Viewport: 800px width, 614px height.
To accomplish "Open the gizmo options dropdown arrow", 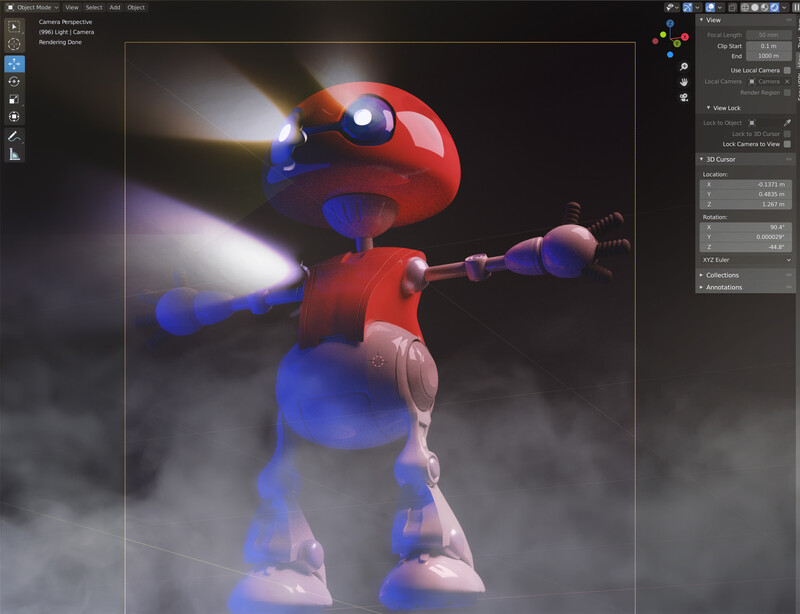I will click(x=697, y=8).
